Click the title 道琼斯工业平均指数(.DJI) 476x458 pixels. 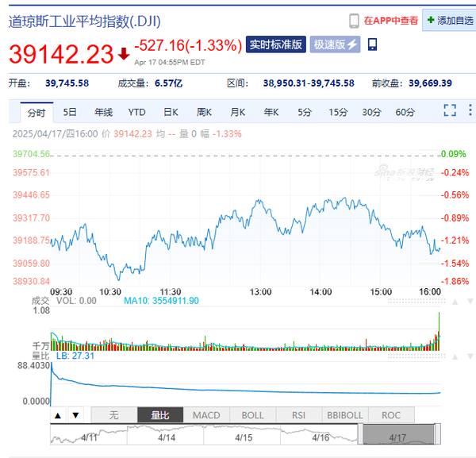click(x=85, y=21)
